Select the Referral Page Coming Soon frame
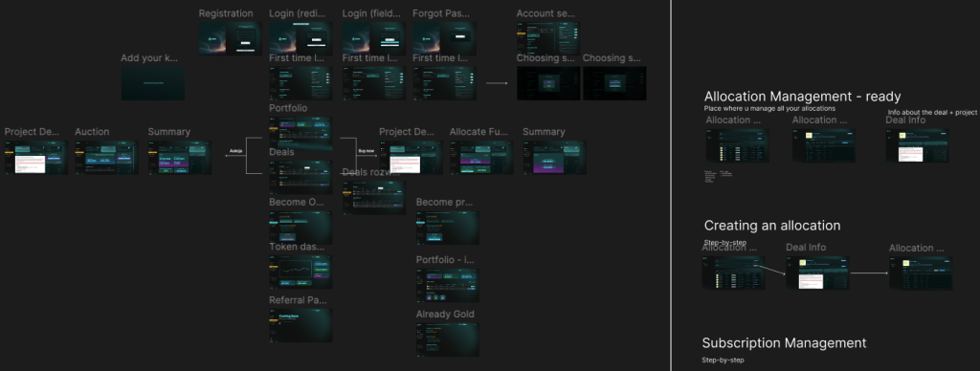Screen dimensions: 980x371 (301, 325)
